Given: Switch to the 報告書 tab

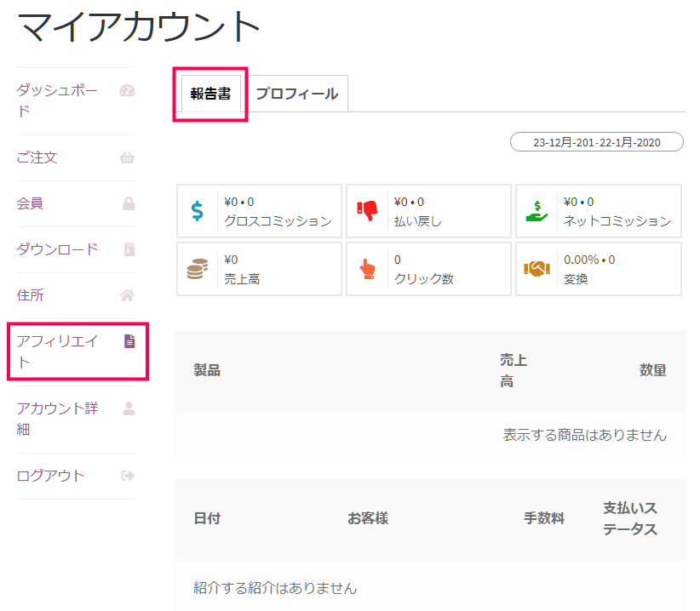Looking at the screenshot, I should pos(210,94).
